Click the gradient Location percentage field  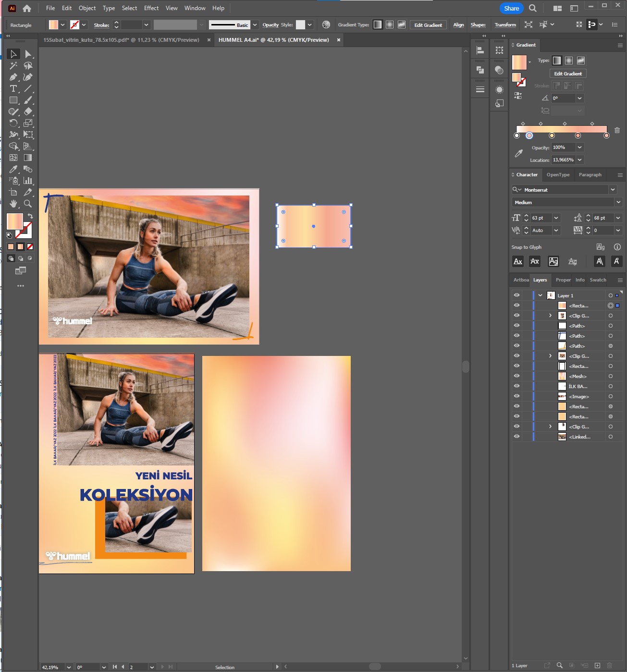(x=563, y=160)
